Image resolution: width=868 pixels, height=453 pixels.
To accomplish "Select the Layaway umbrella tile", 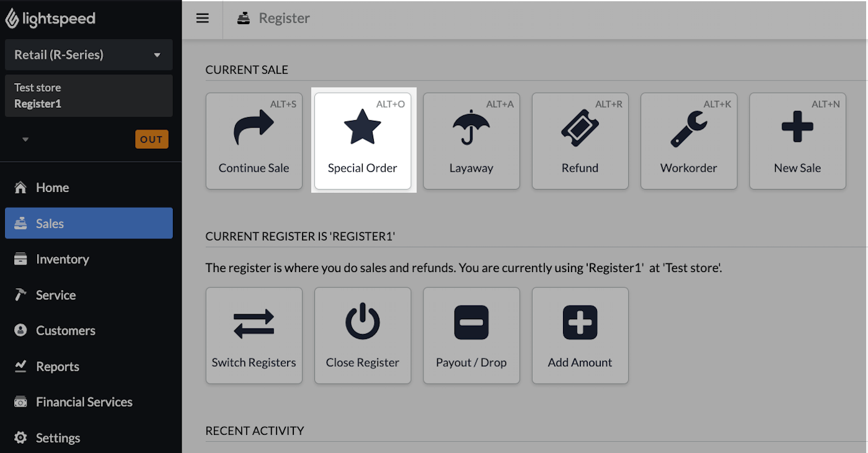I will click(471, 141).
